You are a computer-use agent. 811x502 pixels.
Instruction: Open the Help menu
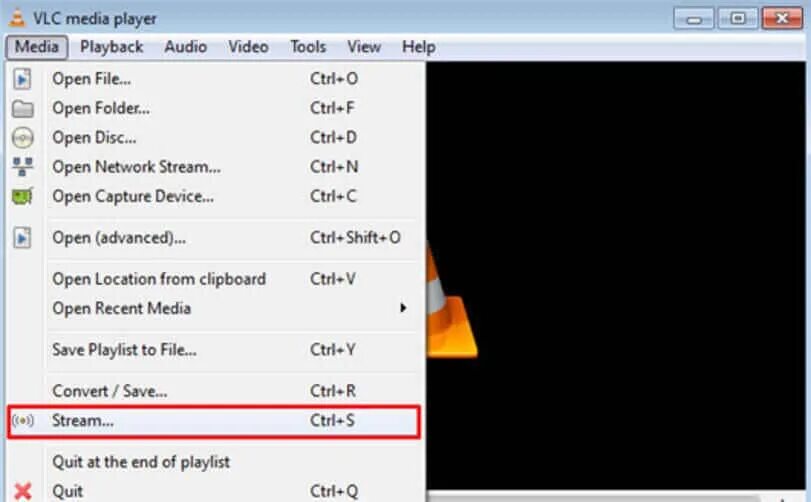(418, 47)
